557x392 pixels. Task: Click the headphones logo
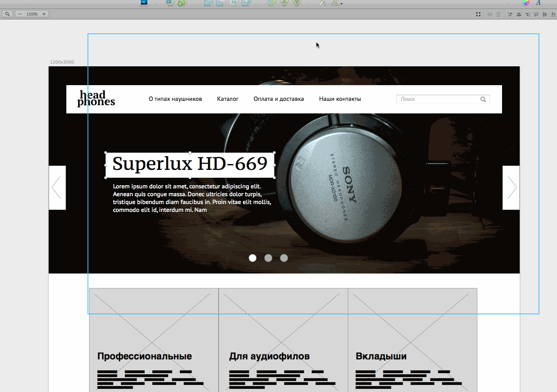[x=96, y=98]
